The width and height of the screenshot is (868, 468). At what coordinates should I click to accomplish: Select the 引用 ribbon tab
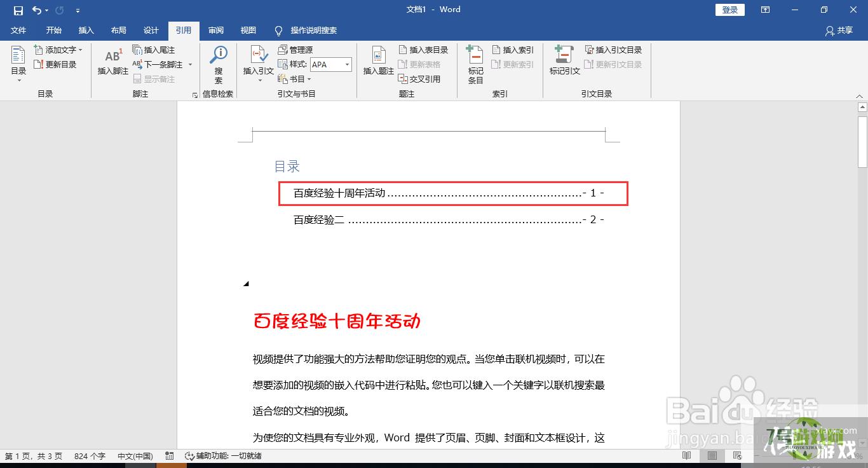[x=184, y=31]
